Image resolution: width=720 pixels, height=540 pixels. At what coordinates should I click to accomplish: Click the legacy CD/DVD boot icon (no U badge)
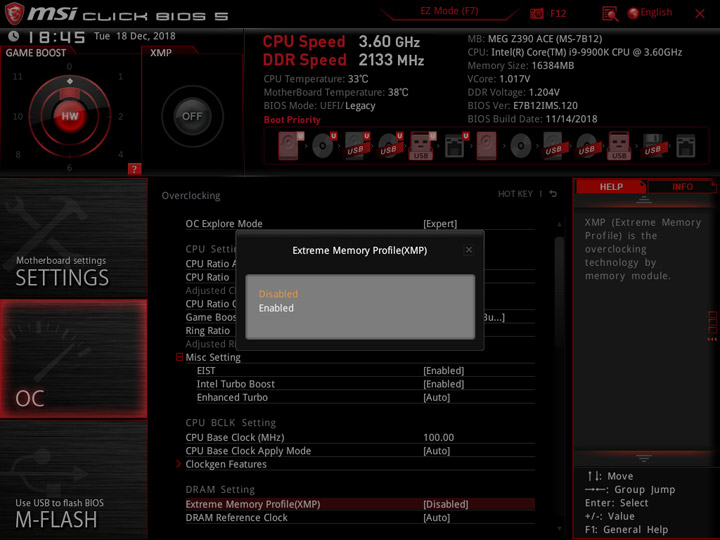click(x=521, y=146)
